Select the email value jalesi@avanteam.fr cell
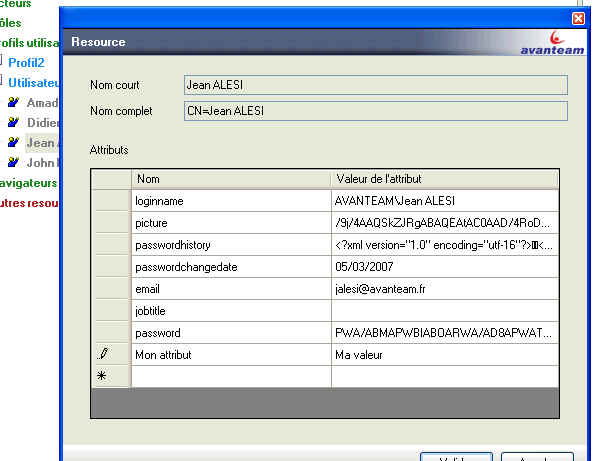Viewport: 604px width, 461px height. click(x=444, y=289)
